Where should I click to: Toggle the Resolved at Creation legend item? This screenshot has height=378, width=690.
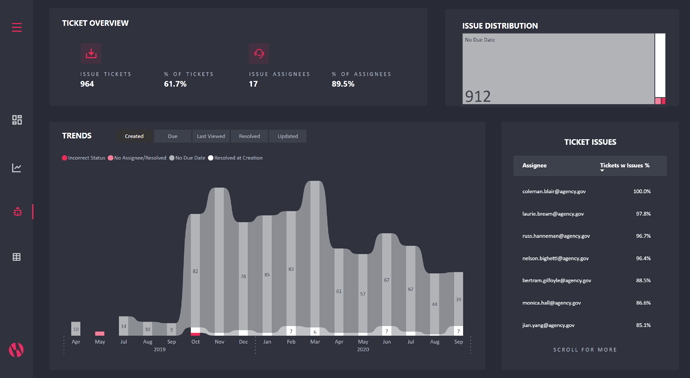[235, 158]
